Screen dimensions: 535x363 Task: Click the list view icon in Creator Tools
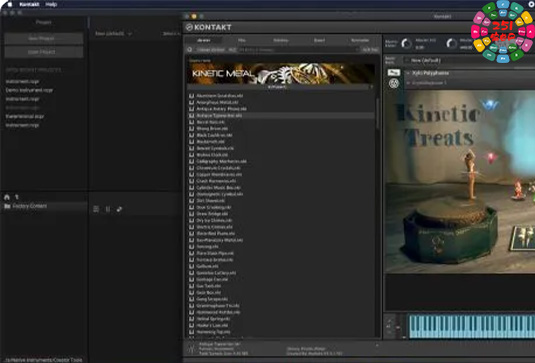[x=96, y=209]
